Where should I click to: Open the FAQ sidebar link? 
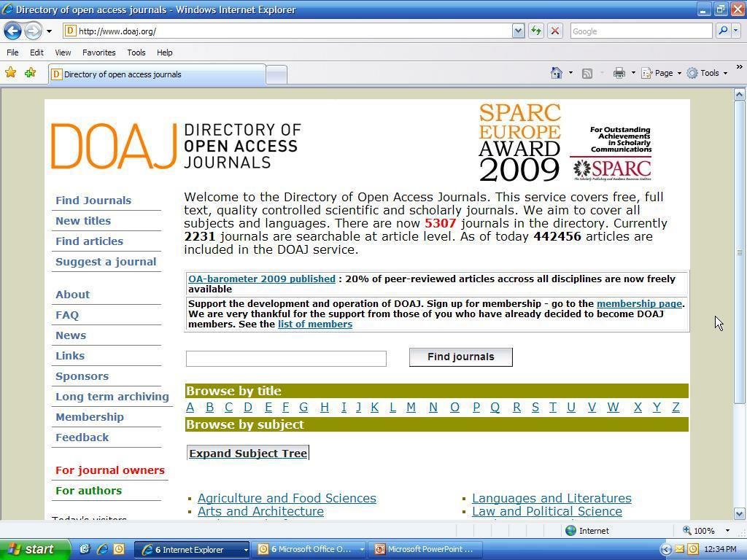point(67,315)
